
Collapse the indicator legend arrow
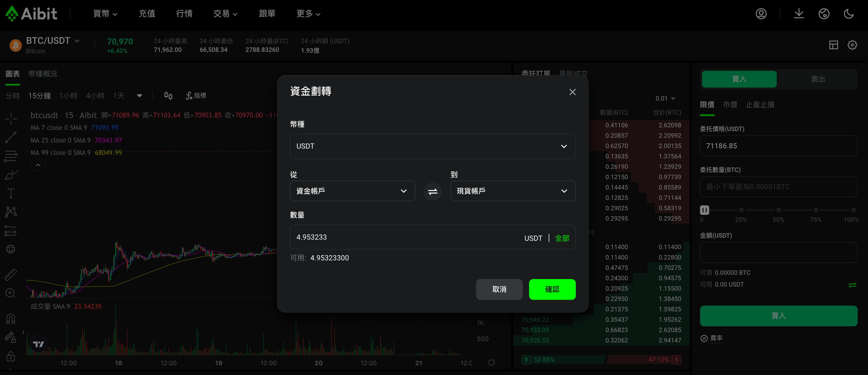pos(38,165)
